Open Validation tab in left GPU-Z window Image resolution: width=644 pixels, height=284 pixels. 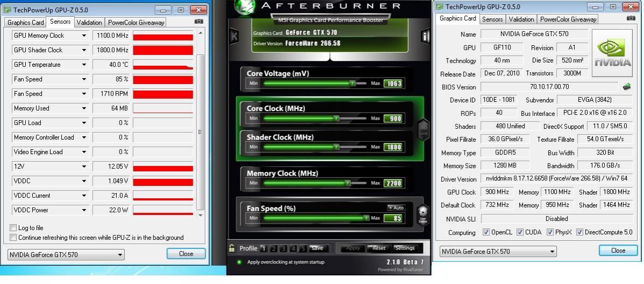(x=89, y=23)
